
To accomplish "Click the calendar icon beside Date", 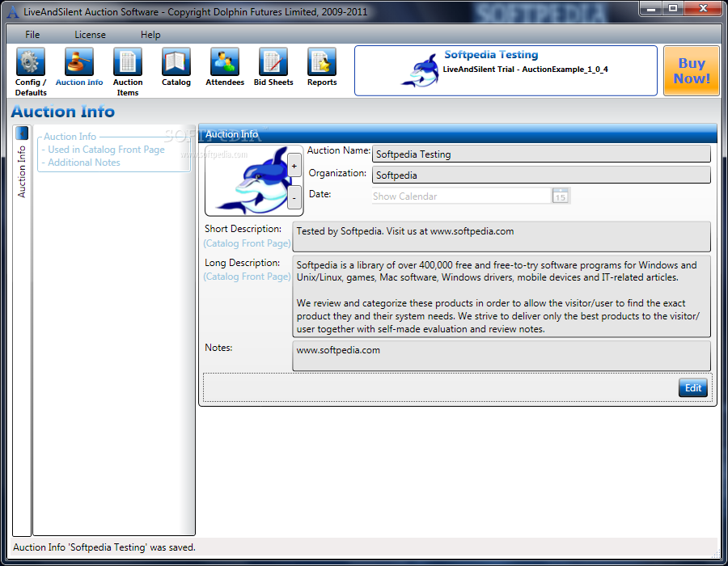I will (561, 196).
